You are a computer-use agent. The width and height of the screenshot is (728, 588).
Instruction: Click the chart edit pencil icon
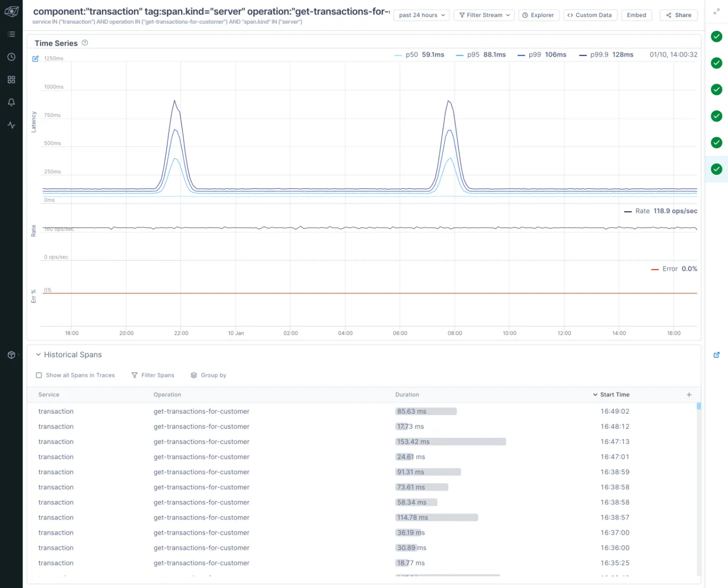click(35, 59)
